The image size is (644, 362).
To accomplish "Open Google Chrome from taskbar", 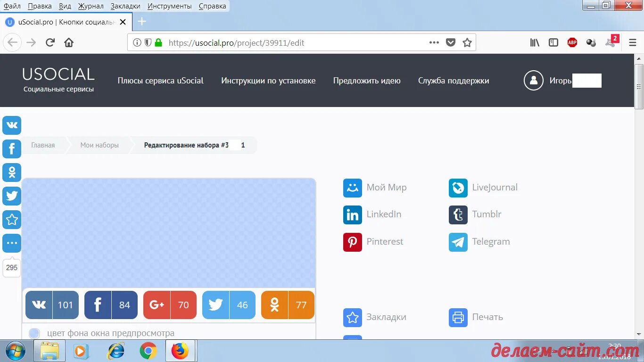I will coord(148,351).
